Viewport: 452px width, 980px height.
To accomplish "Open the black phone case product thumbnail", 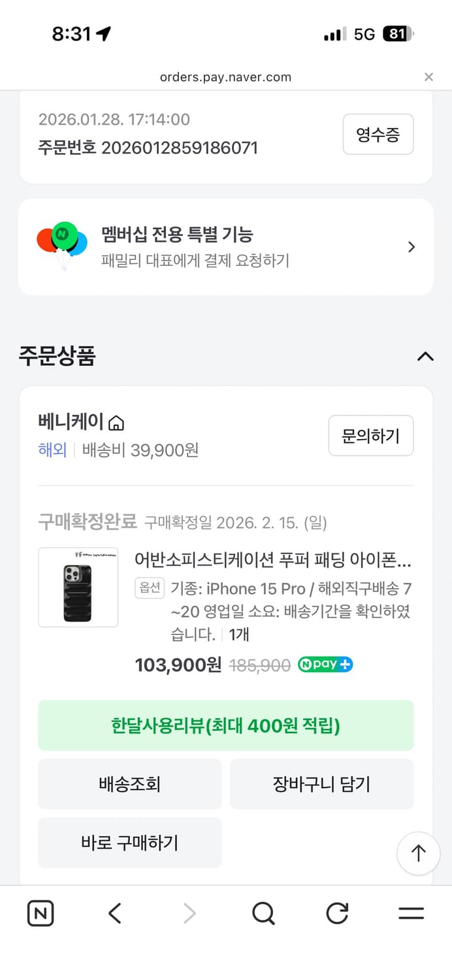I will 78,587.
